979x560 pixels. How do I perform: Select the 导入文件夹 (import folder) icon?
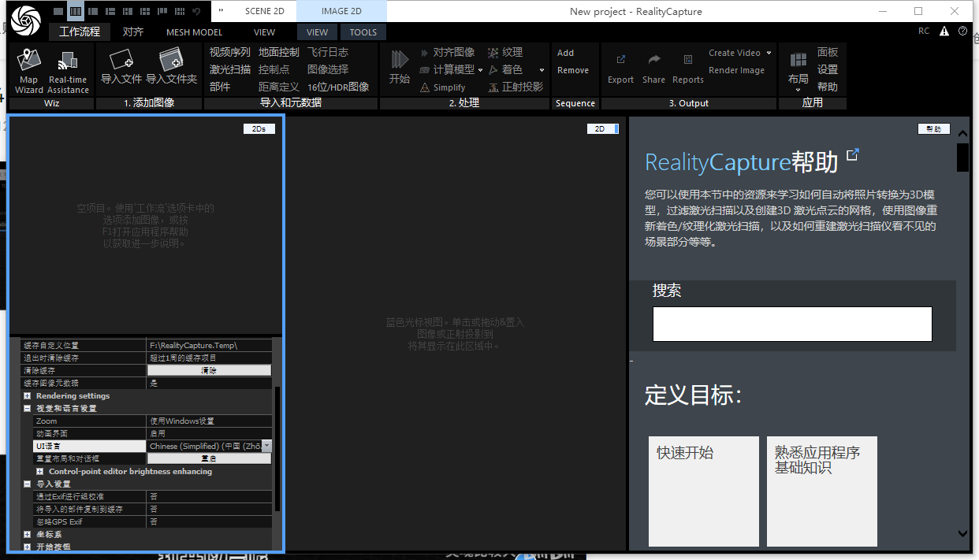pyautogui.click(x=172, y=63)
